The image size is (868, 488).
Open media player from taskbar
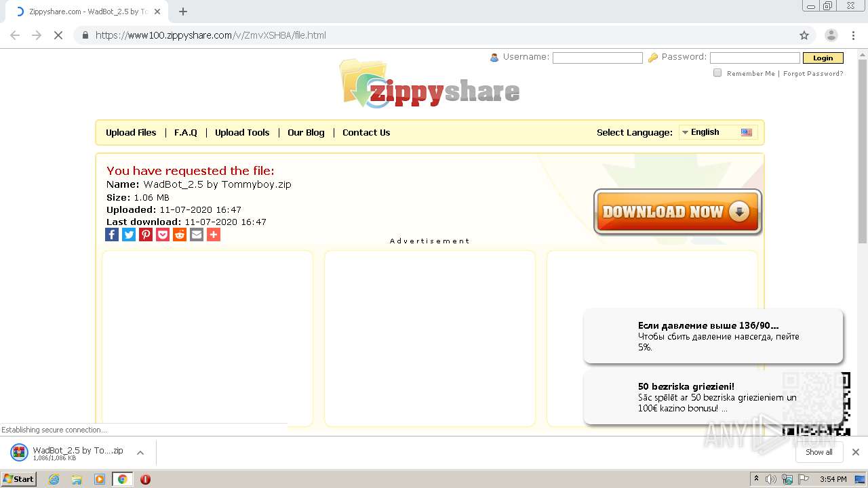[100, 479]
